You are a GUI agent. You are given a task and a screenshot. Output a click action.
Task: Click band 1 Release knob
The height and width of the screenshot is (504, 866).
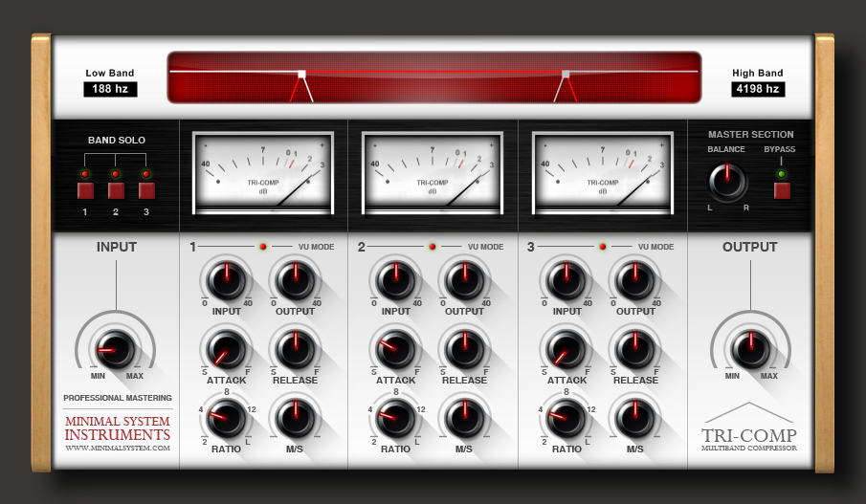[x=296, y=350]
